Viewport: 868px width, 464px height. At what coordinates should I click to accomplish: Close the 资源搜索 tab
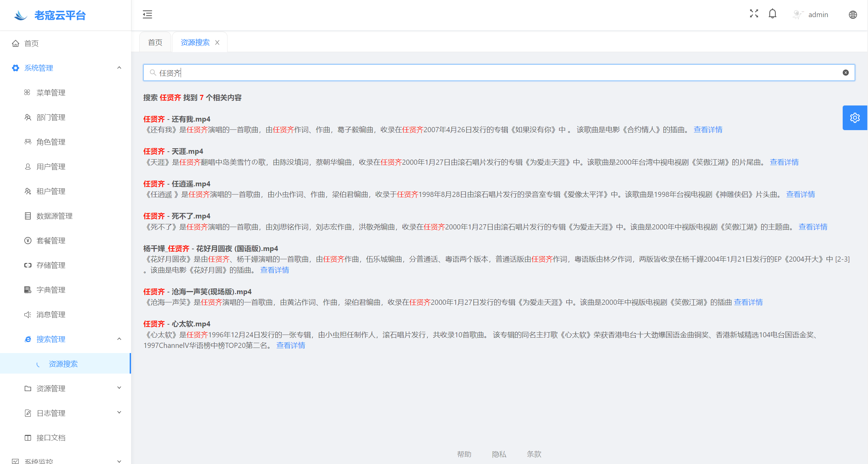pos(217,42)
